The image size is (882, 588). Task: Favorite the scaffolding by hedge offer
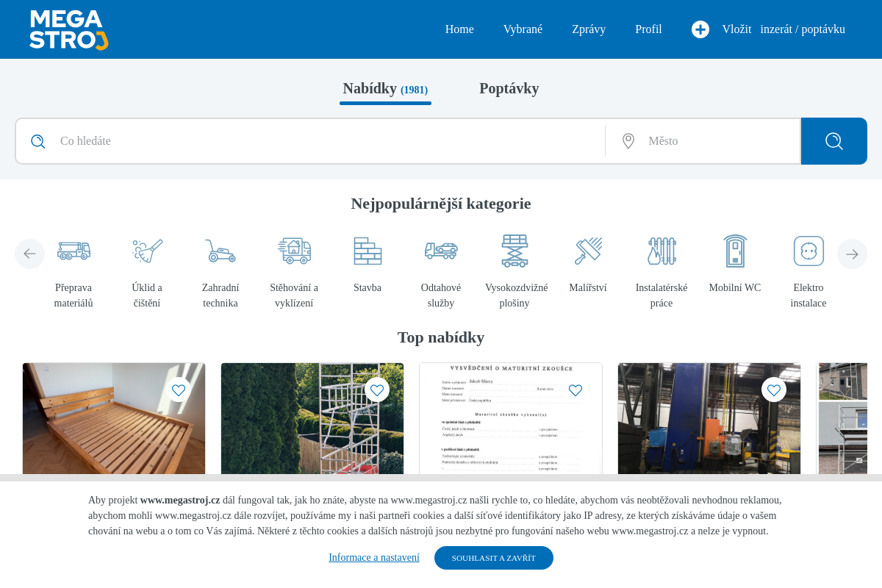coord(377,390)
